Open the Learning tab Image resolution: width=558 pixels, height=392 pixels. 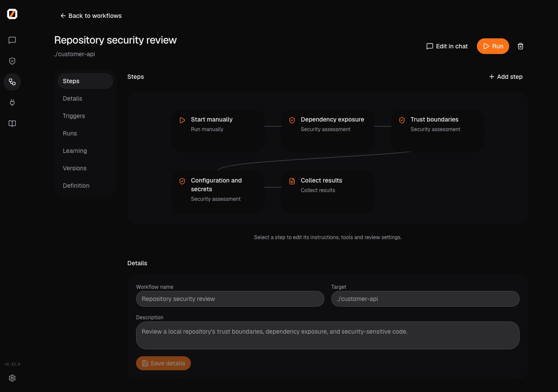[x=85, y=151]
